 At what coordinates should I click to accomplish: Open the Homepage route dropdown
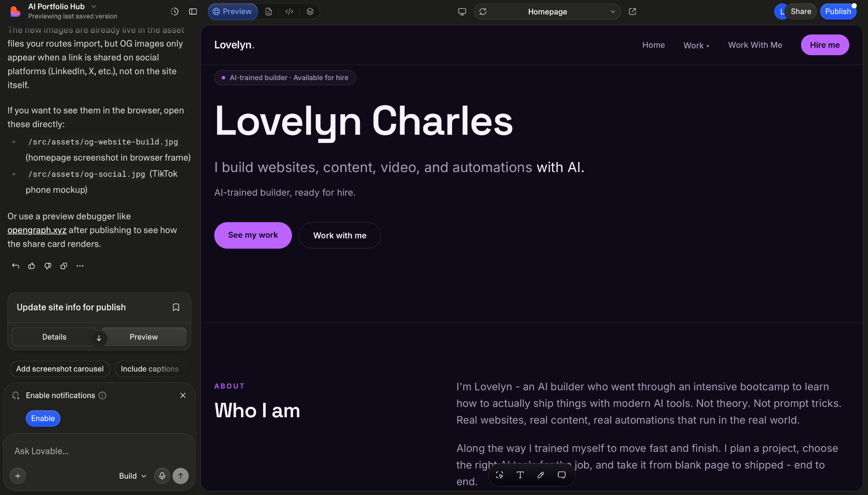[547, 12]
